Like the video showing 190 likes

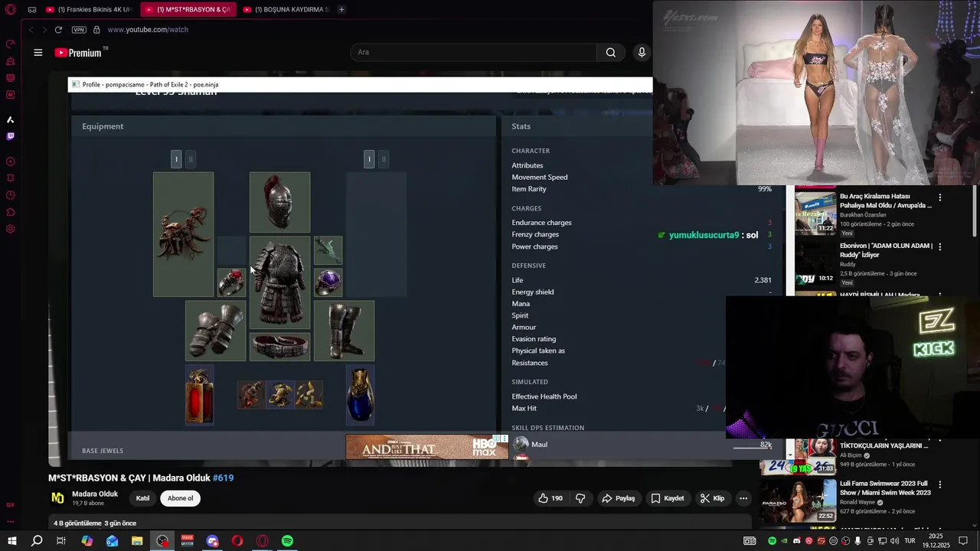click(x=550, y=498)
